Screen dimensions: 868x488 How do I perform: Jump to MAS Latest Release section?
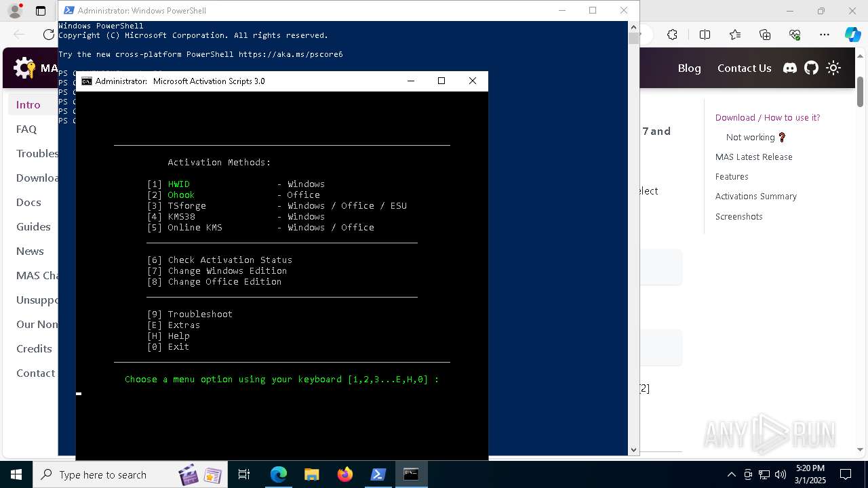tap(753, 157)
